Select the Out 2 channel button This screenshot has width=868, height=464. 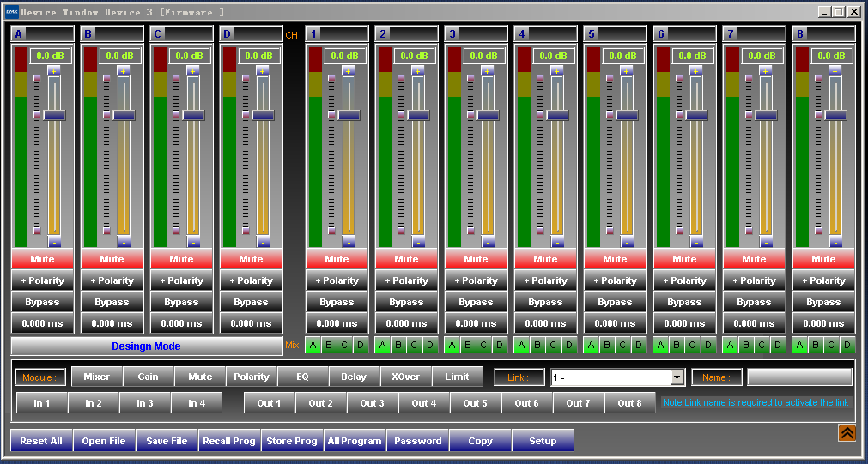pos(321,402)
